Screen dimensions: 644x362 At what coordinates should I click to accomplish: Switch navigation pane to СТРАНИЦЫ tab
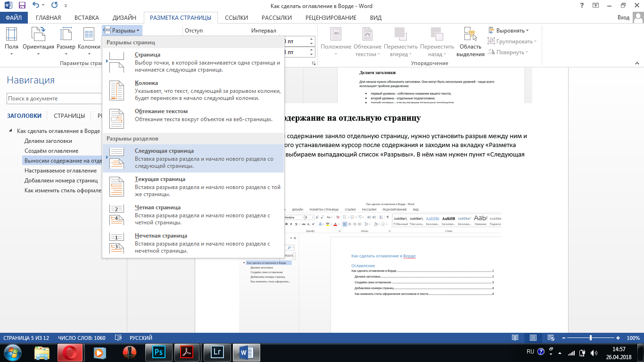(69, 116)
